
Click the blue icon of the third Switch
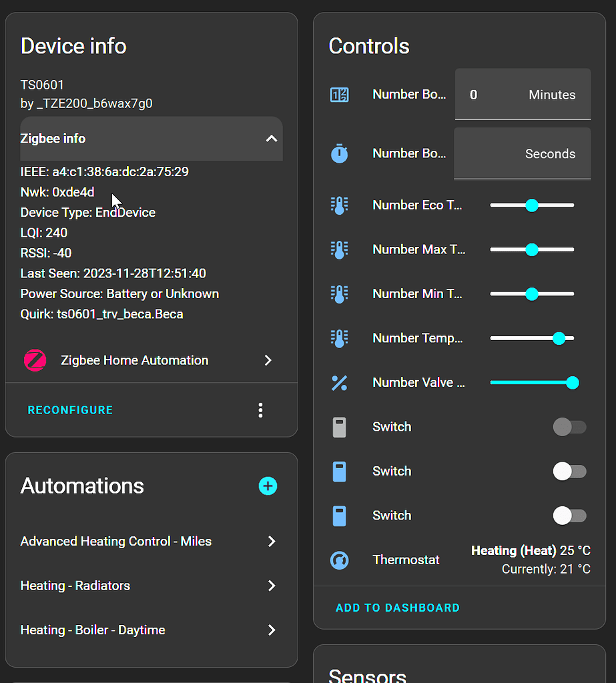pos(339,516)
